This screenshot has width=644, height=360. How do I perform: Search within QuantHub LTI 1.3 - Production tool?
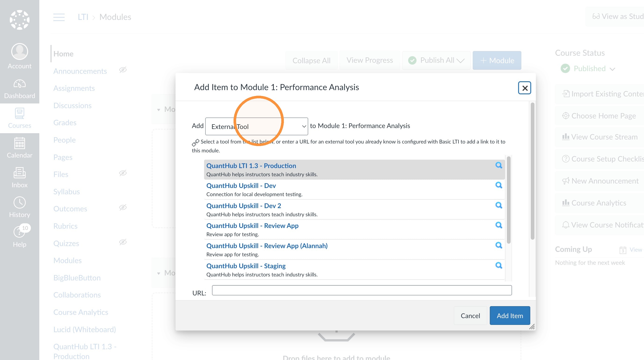[498, 165]
